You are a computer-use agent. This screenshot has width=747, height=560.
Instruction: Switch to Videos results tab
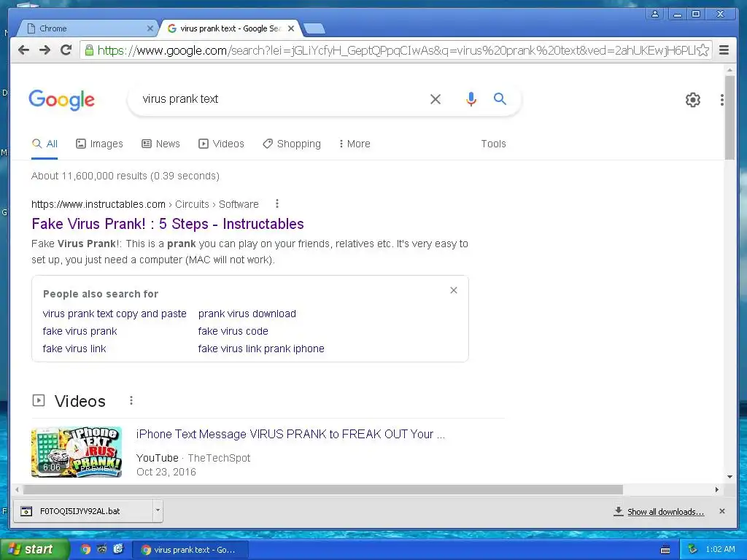click(222, 144)
